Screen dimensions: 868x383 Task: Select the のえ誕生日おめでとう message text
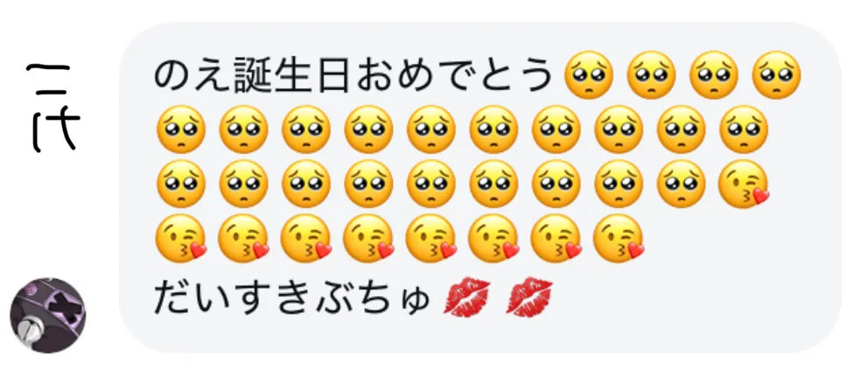coord(353,76)
